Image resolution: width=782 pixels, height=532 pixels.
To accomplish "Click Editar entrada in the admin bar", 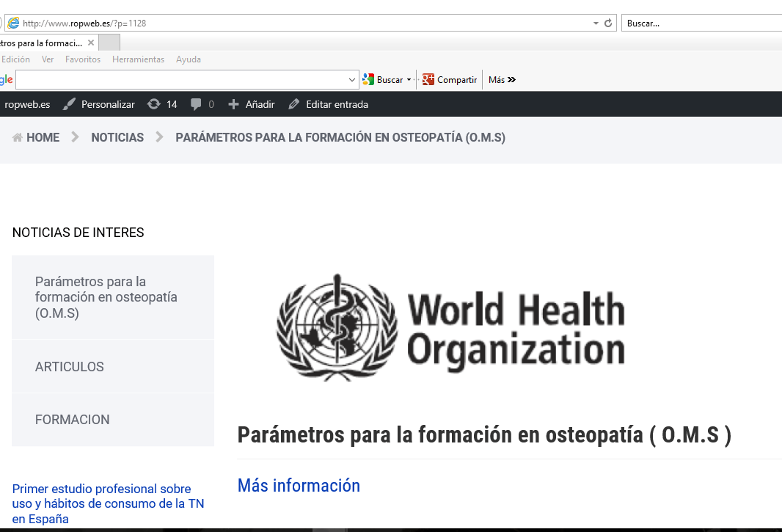I will (328, 104).
